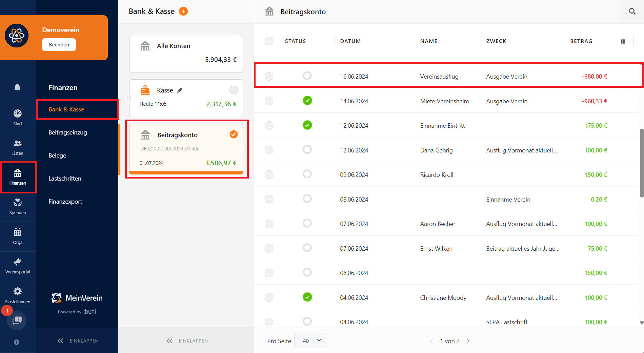Click Beitragskonto balance 3.586,97 €
Image resolution: width=644 pixels, height=353 pixels.
pos(221,163)
